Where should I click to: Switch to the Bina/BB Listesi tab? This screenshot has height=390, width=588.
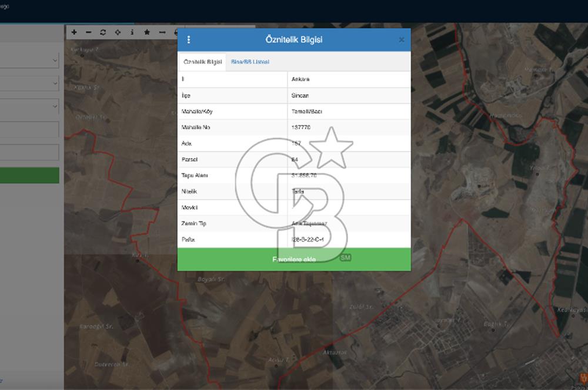tap(250, 62)
